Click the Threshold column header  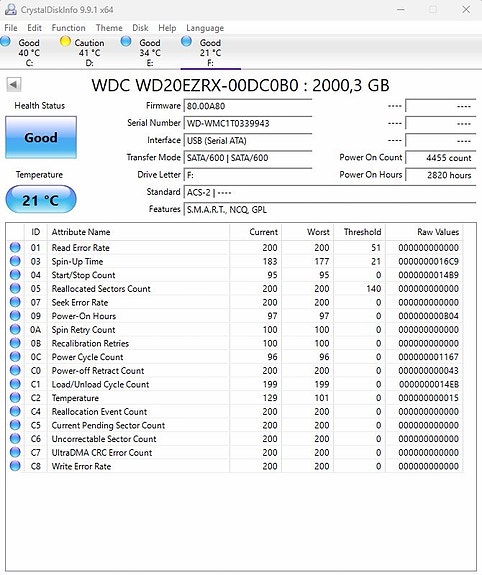point(359,232)
